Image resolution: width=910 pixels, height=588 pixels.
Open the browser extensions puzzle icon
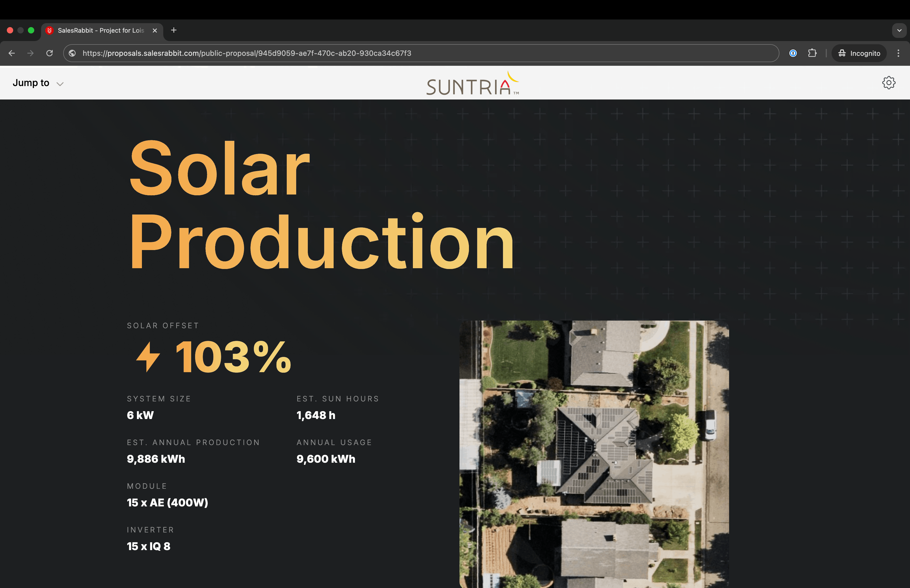tap(812, 53)
